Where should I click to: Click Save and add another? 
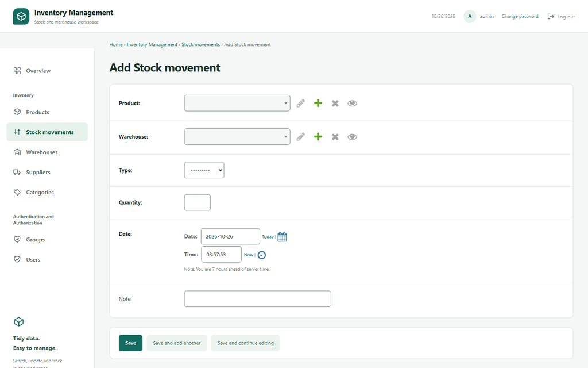pos(177,343)
